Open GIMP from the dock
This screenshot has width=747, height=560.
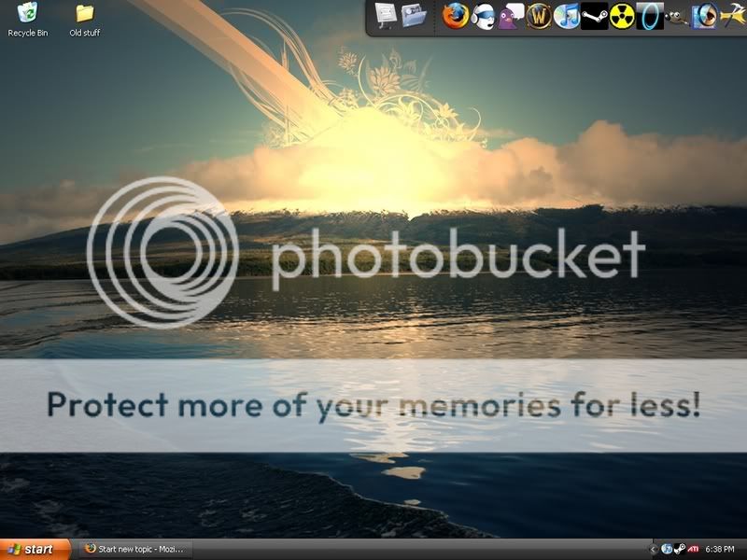click(677, 17)
